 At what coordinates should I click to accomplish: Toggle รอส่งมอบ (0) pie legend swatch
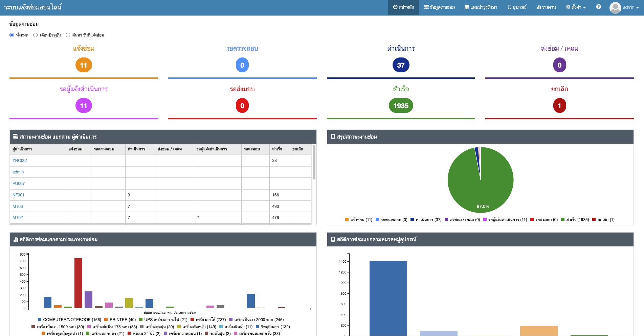532,219
